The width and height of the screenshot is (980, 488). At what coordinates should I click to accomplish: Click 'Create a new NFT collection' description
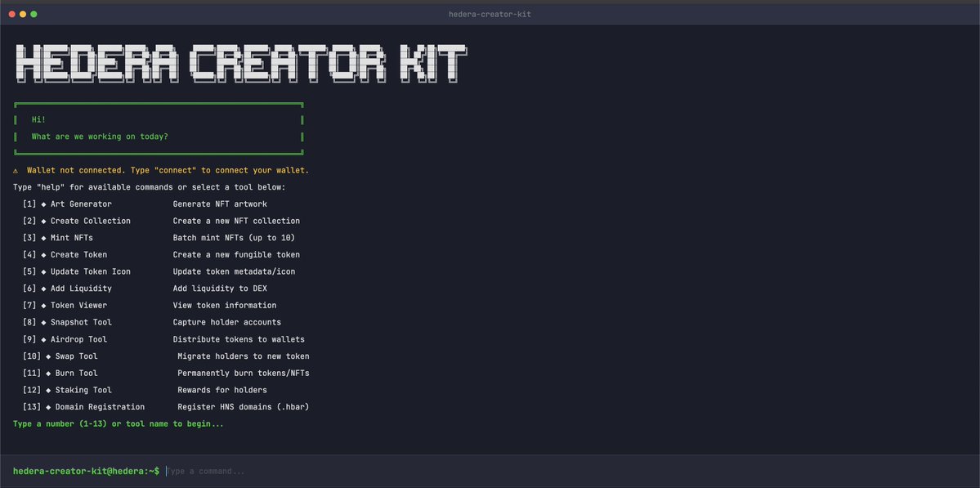236,221
